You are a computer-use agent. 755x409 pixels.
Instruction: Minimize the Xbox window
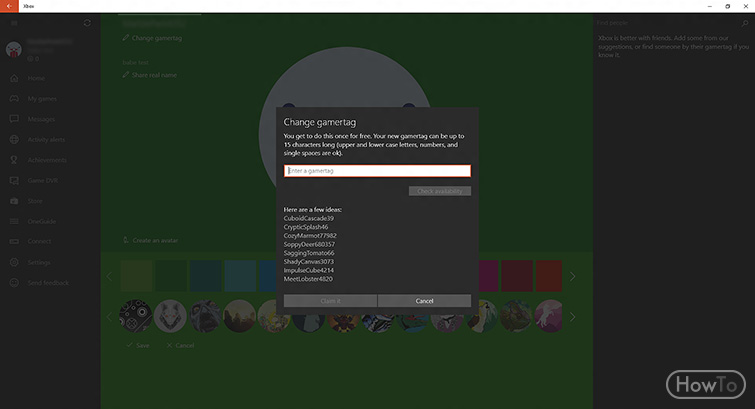click(709, 6)
